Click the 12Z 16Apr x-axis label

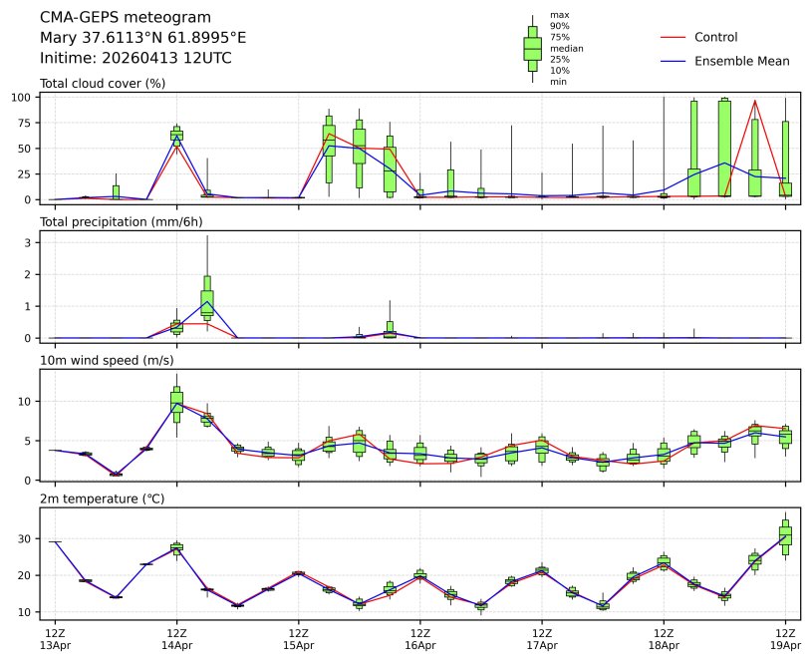click(419, 638)
